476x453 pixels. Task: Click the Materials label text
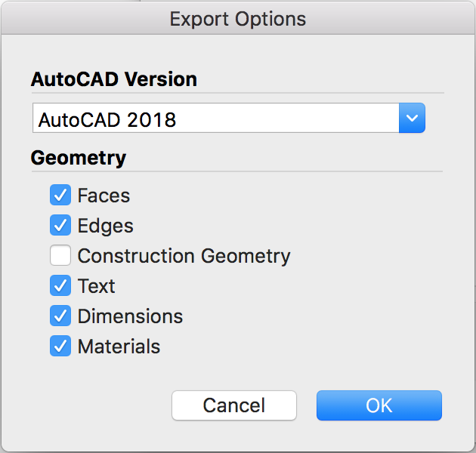[x=119, y=347]
